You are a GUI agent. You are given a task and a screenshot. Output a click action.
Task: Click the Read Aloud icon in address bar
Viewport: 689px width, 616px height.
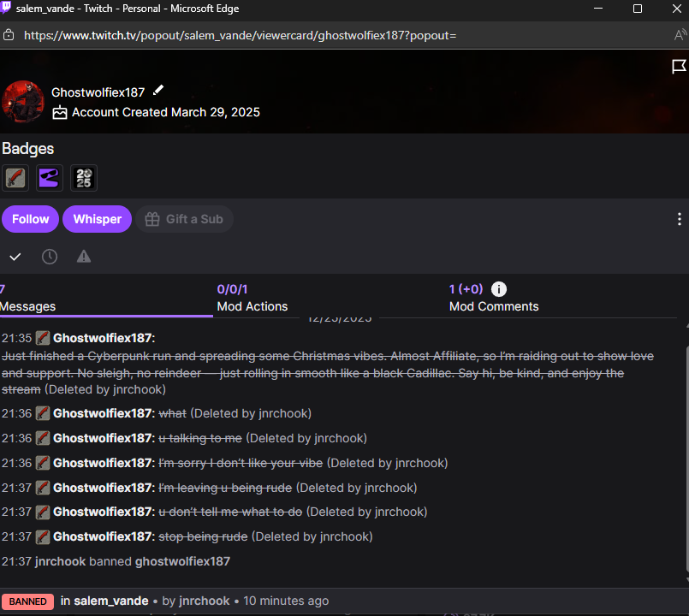680,35
